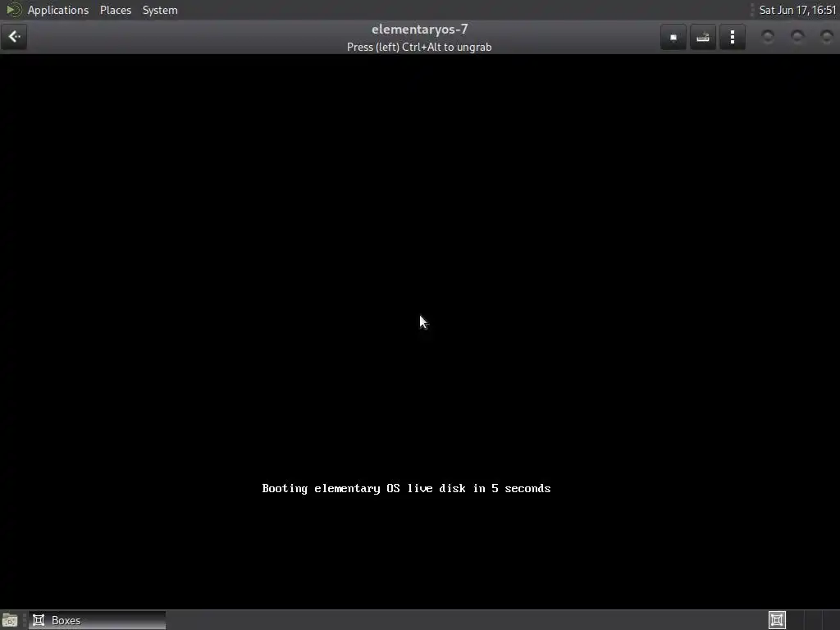Click the small square fullscreen button in header
The height and width of the screenshot is (630, 840).
pos(673,37)
